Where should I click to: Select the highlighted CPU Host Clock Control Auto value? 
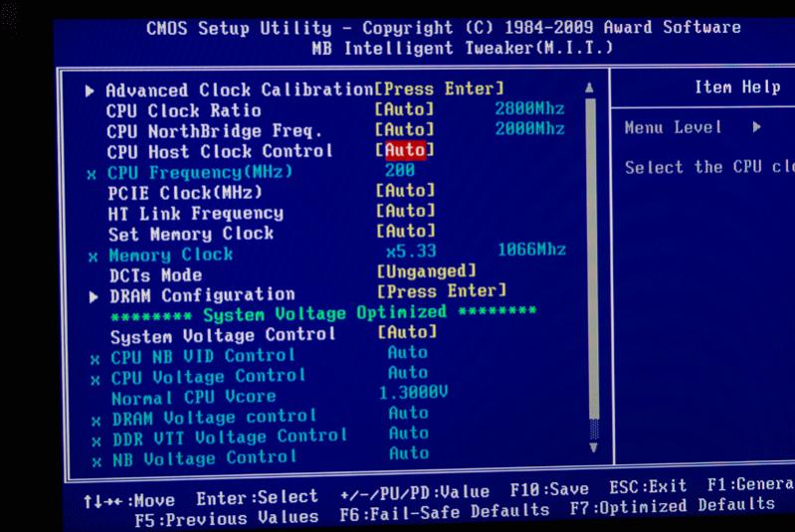click(405, 150)
